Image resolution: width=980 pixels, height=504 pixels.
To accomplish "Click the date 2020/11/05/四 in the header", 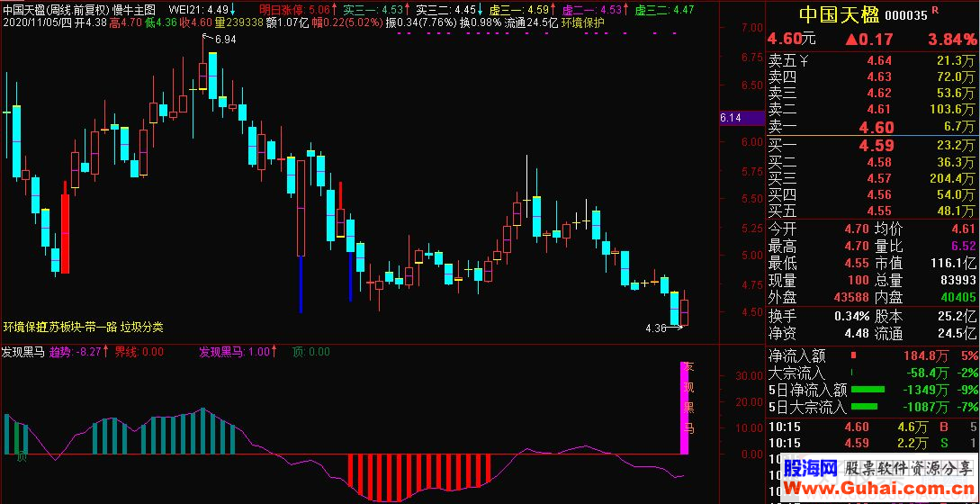I will pyautogui.click(x=37, y=22).
